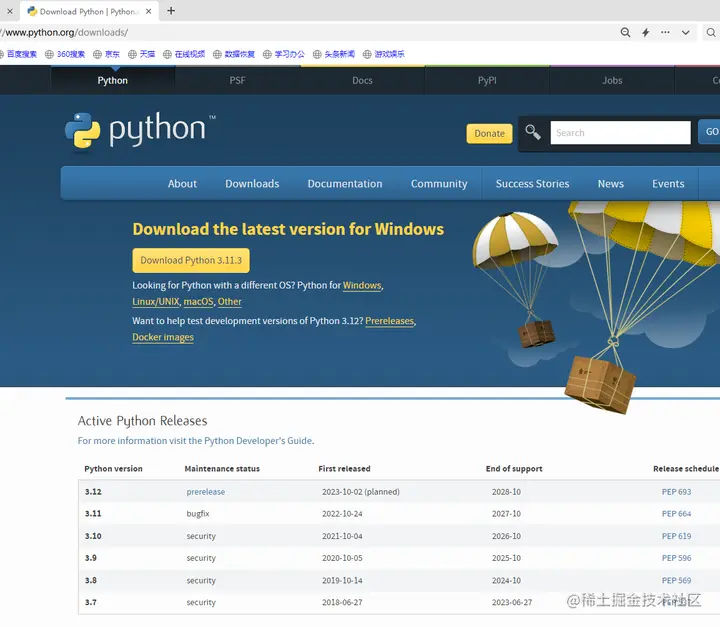Open PEP 693 release schedule

pos(676,492)
